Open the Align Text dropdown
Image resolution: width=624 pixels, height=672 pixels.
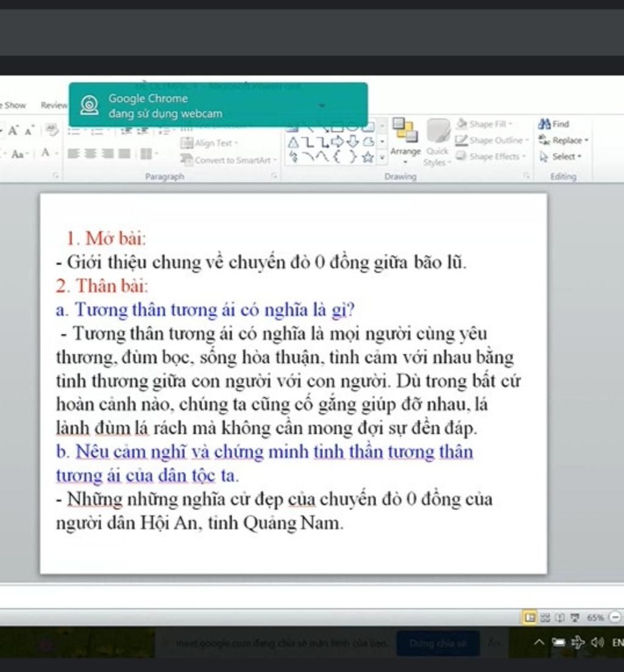coord(210,143)
